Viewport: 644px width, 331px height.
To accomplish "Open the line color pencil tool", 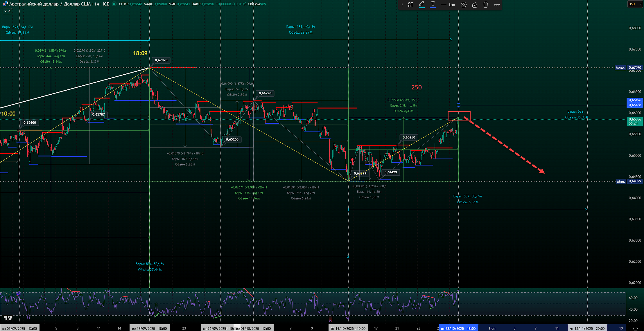I will (421, 4).
